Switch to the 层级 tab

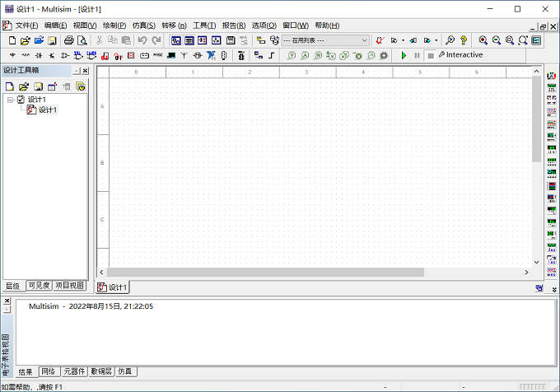click(13, 286)
